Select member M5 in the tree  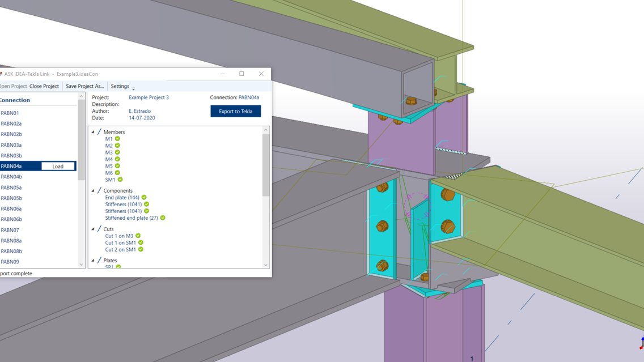coord(109,166)
